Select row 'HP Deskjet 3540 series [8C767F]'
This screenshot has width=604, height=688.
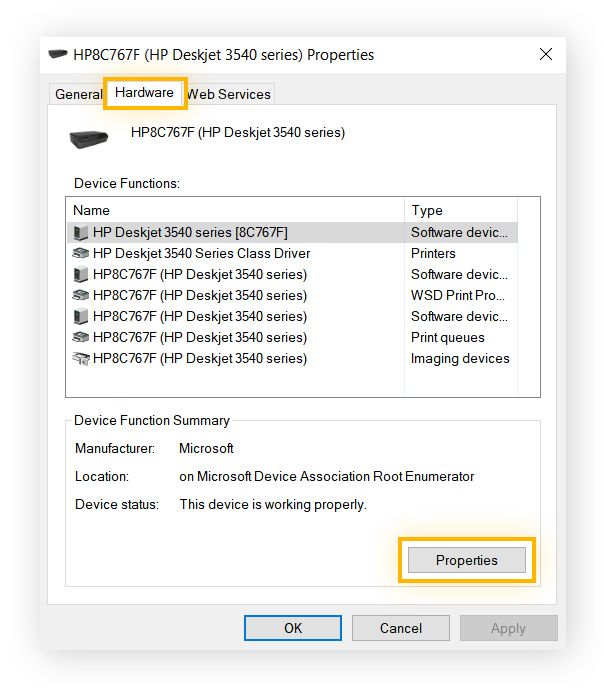(293, 233)
